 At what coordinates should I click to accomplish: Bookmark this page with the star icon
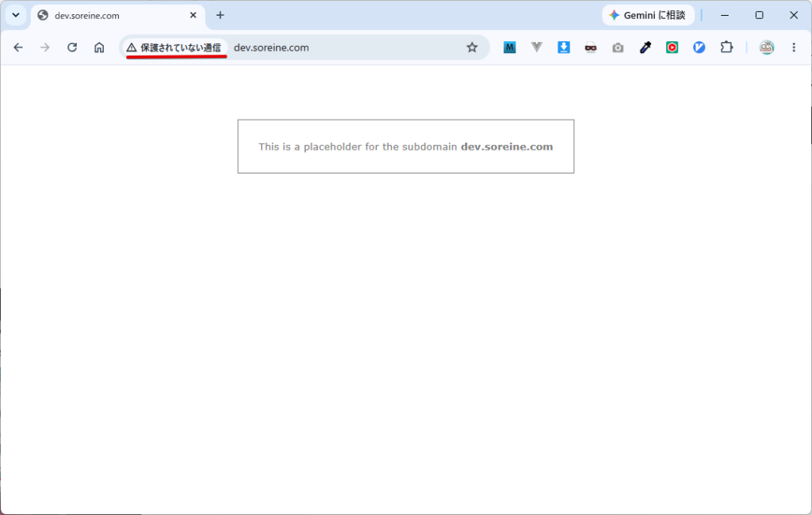(x=472, y=48)
